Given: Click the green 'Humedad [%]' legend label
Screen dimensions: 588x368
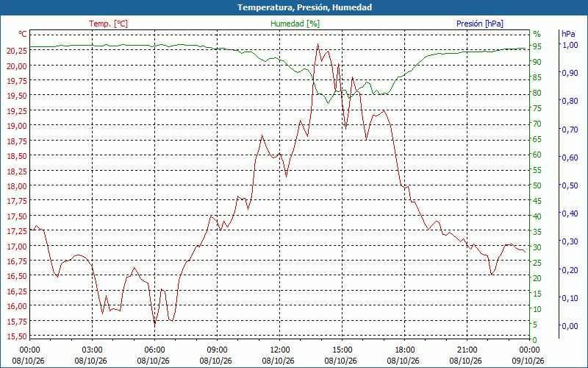Looking at the screenshot, I should tap(295, 24).
